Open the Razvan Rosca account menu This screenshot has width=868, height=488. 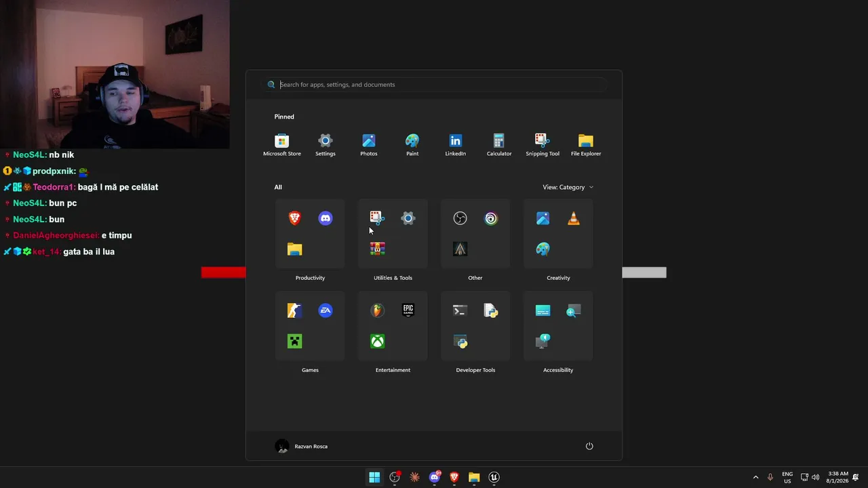point(302,446)
